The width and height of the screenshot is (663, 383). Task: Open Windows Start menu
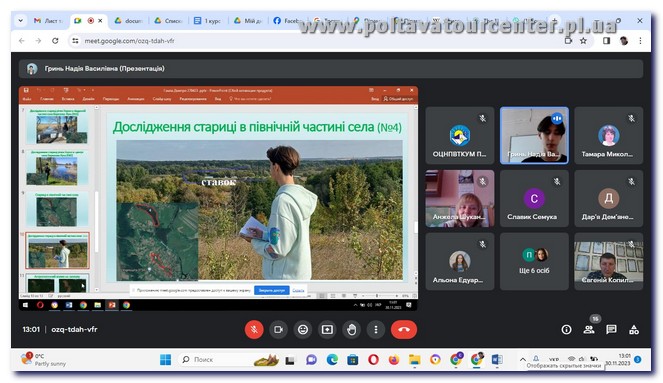[166, 359]
